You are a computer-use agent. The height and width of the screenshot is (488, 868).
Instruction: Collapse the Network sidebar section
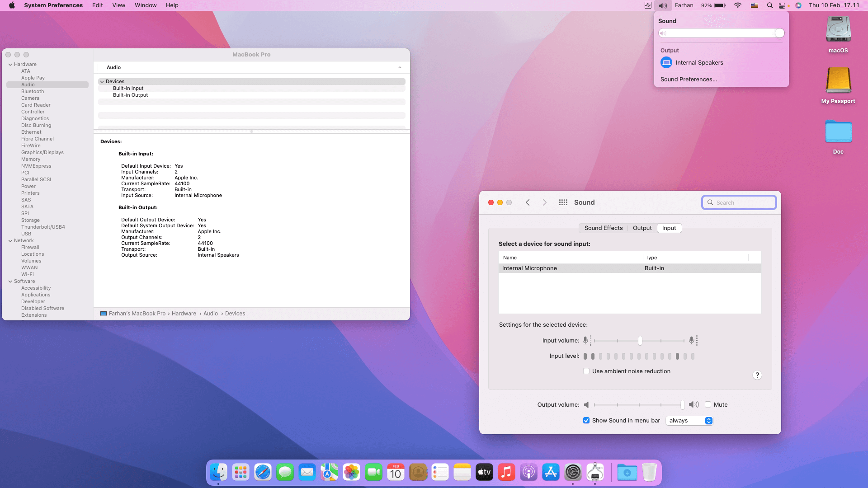(x=10, y=241)
